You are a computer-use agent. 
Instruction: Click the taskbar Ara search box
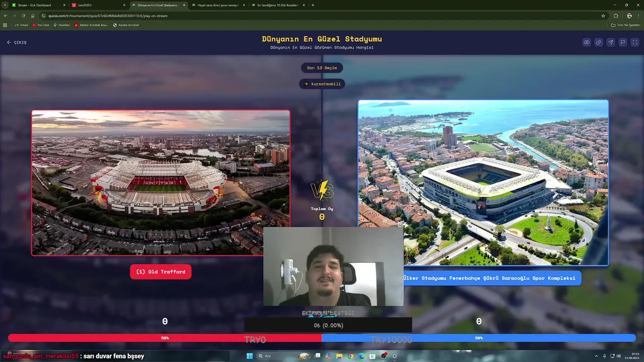(284, 356)
